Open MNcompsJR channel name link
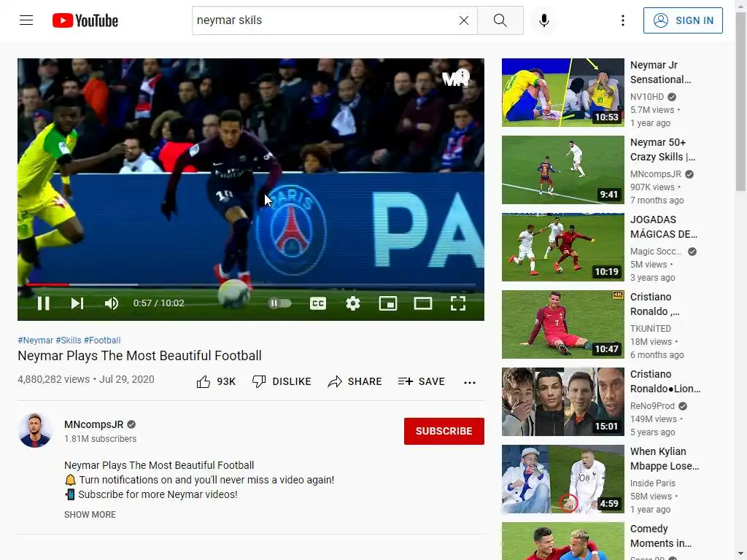Screen dimensions: 747x560 click(x=94, y=424)
